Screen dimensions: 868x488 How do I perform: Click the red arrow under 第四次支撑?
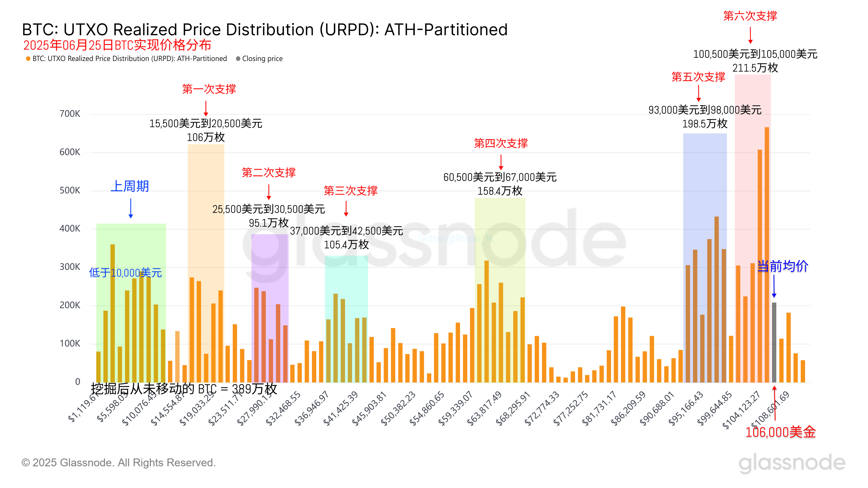point(501,162)
